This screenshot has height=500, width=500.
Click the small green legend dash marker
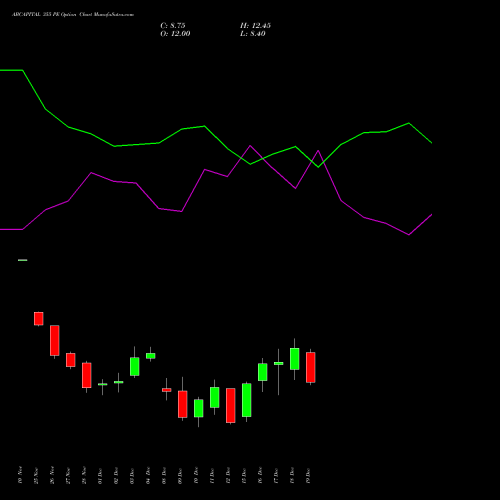coord(23,260)
